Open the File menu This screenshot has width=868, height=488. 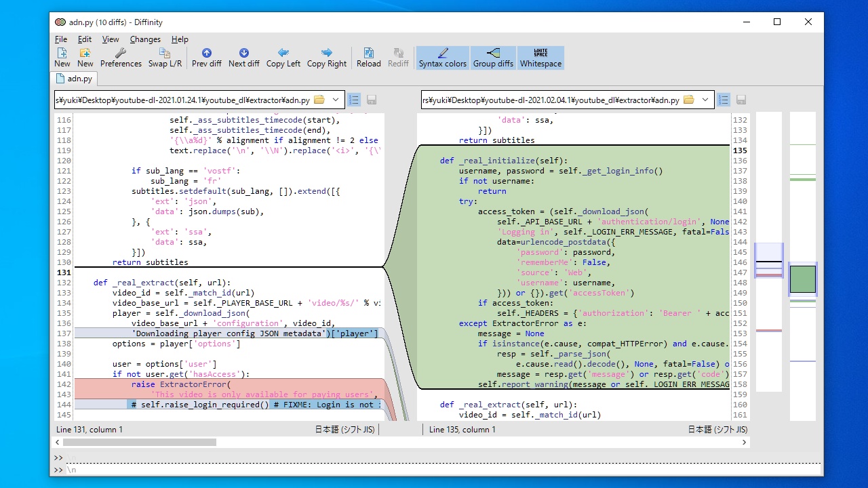coord(61,39)
